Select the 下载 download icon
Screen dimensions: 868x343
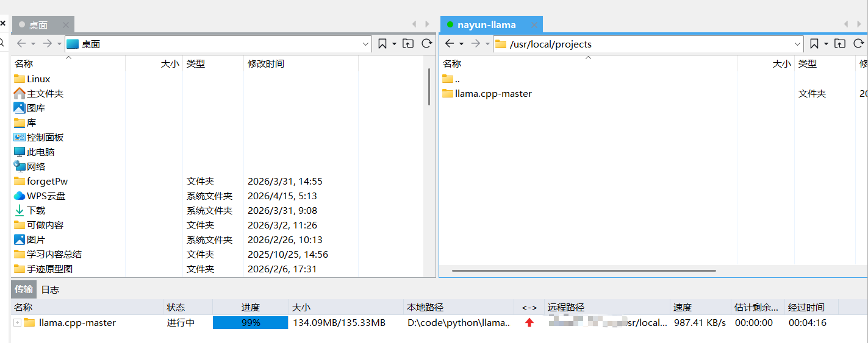[x=20, y=210]
